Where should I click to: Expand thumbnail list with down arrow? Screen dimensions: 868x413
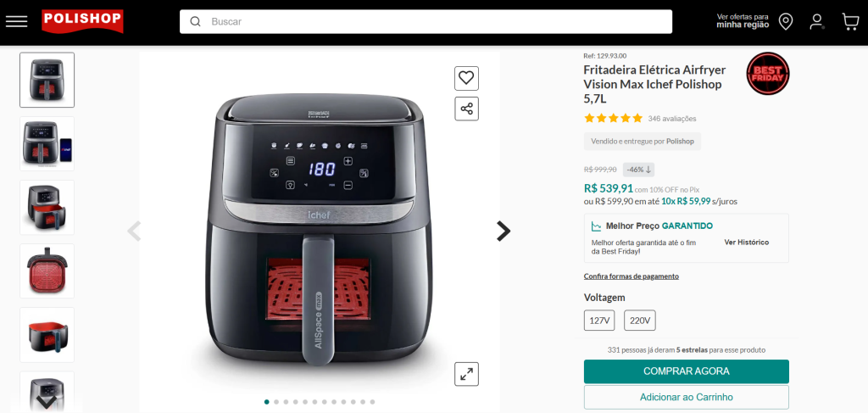[x=47, y=402]
